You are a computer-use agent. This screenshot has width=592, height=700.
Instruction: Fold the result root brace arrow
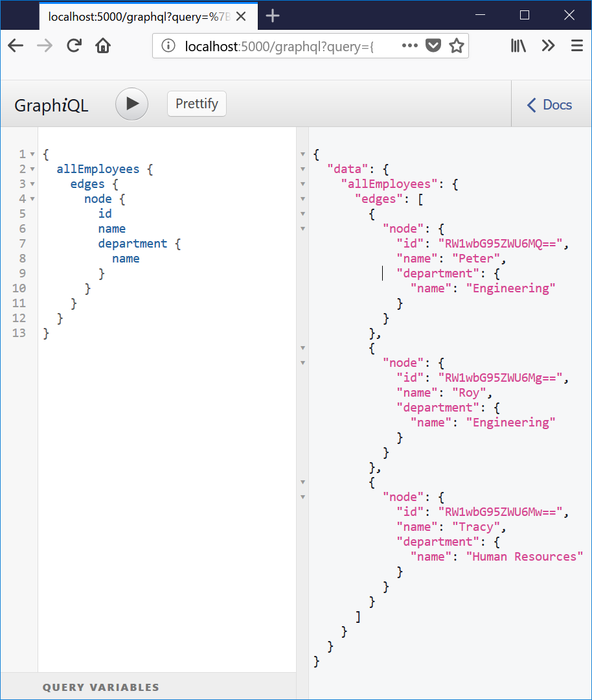click(x=303, y=154)
